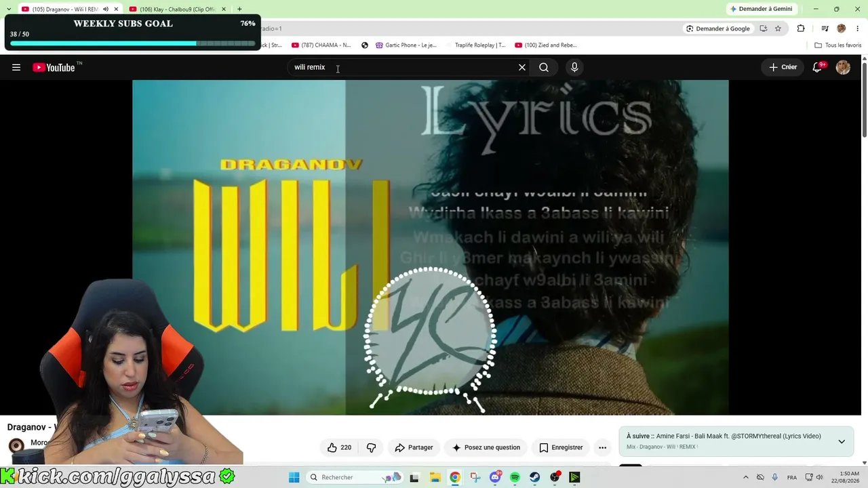This screenshot has height=488, width=868.
Task: Open the Traplife Roleplay bookmark
Action: pyautogui.click(x=480, y=45)
